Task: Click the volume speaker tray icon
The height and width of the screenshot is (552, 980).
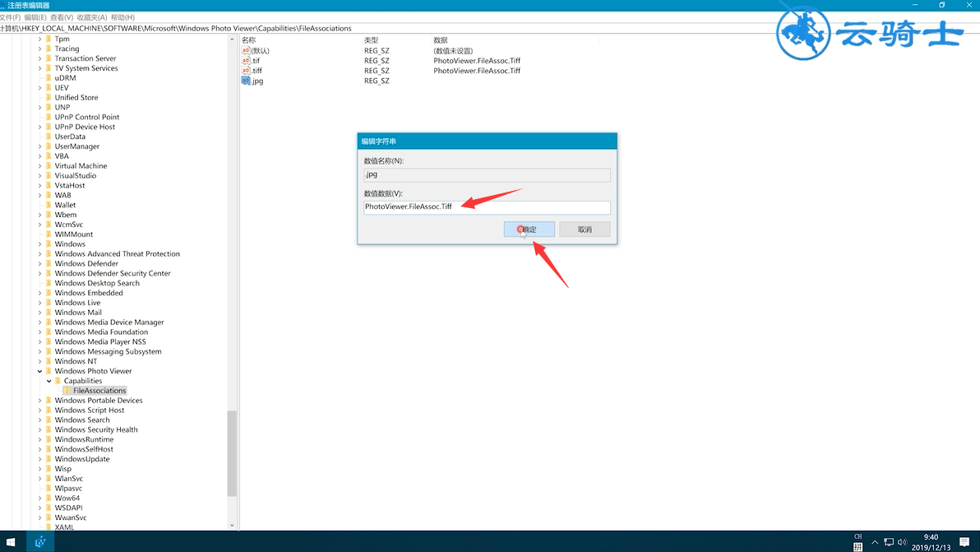Action: click(x=902, y=542)
